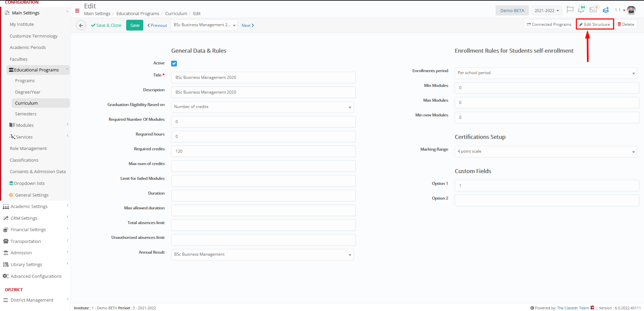The image size is (644, 311).
Task: Uncheck the Active checkbox
Action: (174, 63)
